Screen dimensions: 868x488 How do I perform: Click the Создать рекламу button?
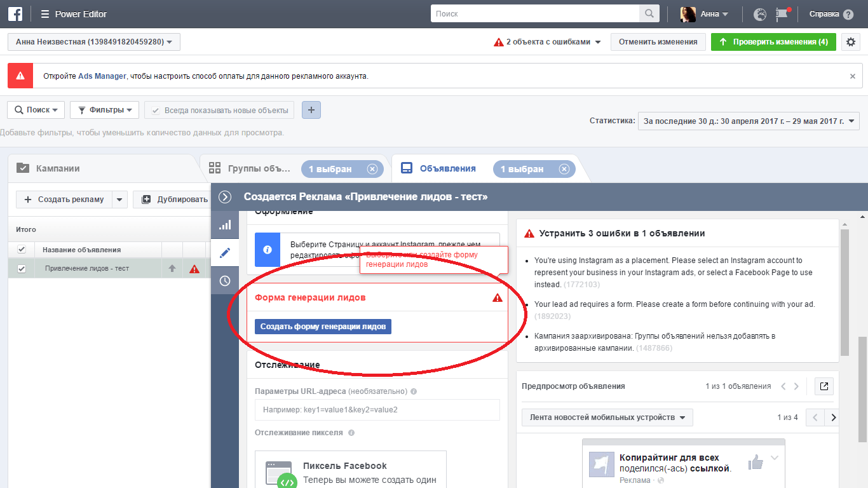tap(64, 200)
